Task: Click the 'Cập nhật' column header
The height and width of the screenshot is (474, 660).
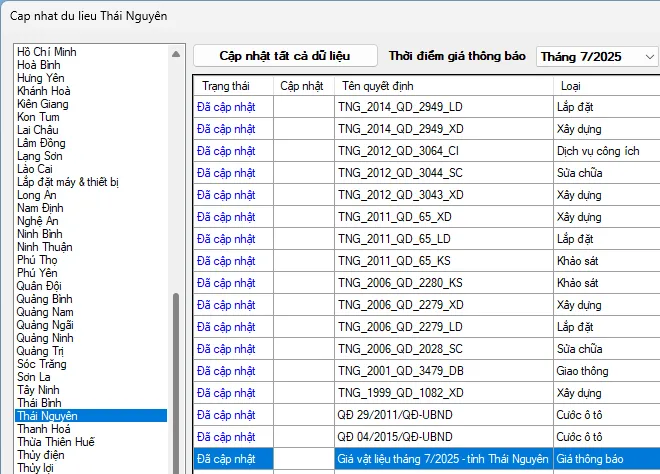Action: (x=301, y=86)
